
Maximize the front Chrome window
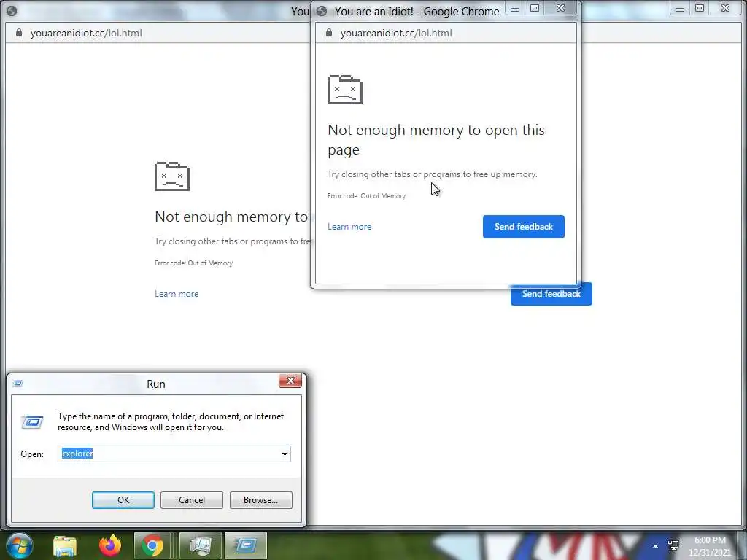click(x=535, y=9)
